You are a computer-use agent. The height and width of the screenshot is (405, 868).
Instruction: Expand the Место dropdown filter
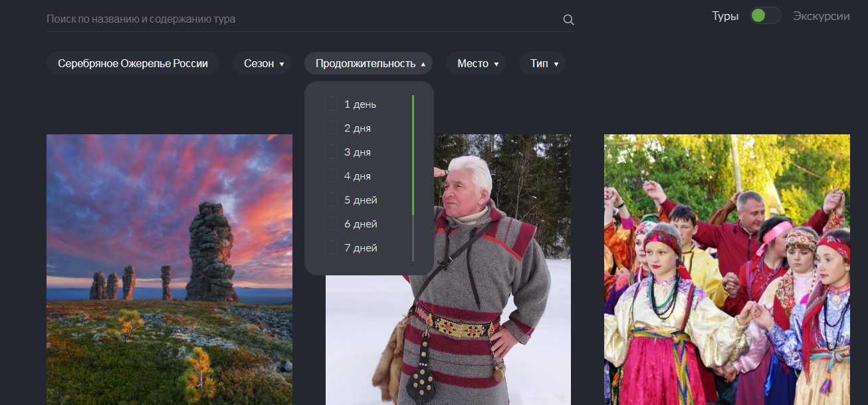coord(477,64)
